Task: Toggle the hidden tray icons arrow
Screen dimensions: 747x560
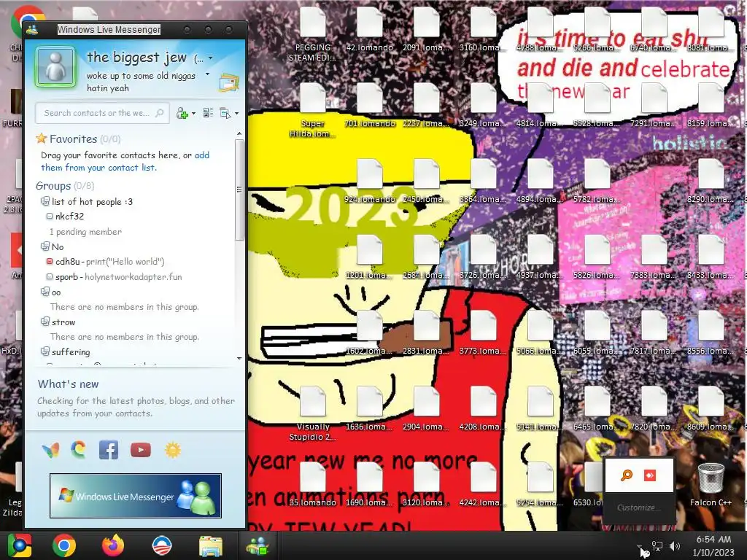Action: pos(639,547)
